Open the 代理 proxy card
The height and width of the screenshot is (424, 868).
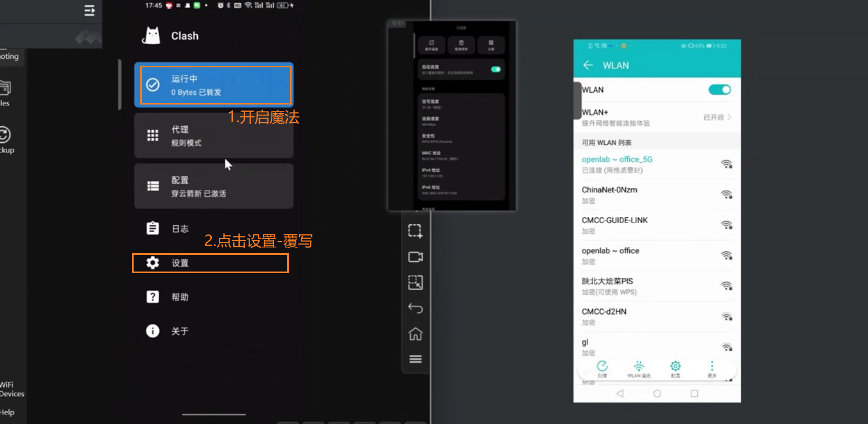(214, 136)
